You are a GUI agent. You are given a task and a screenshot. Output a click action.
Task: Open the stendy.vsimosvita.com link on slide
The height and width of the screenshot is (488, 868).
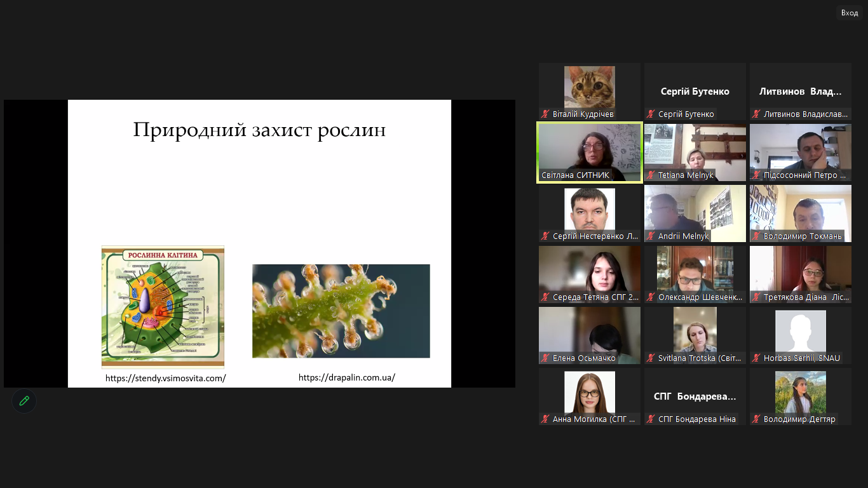(x=165, y=378)
